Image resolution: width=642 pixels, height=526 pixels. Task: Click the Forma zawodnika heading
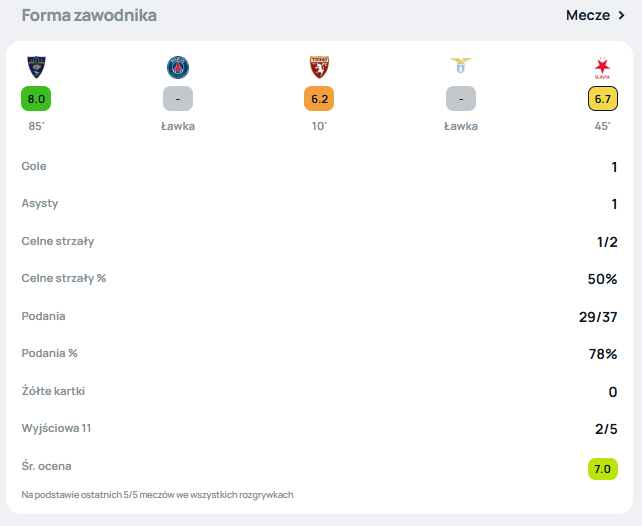89,15
